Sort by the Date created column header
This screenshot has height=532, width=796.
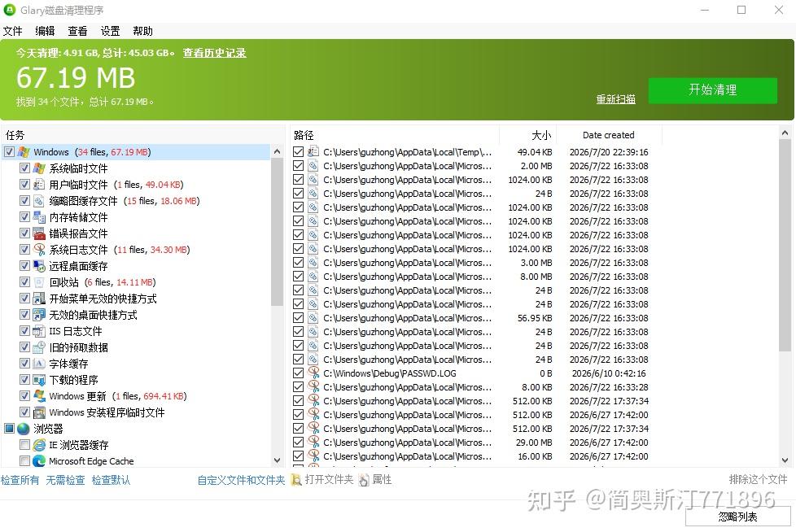[x=609, y=135]
